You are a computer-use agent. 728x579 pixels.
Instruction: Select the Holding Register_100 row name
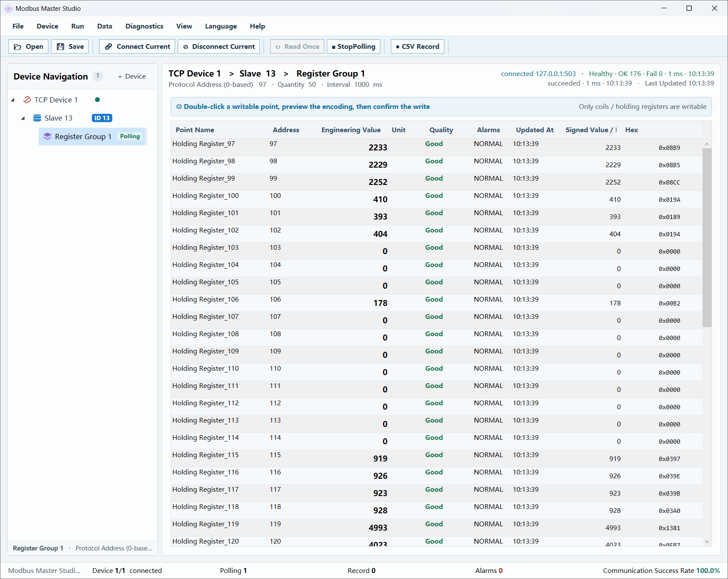(x=205, y=196)
